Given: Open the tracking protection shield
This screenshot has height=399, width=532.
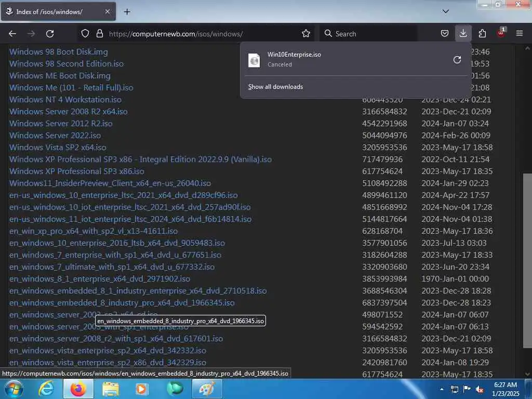Looking at the screenshot, I should (85, 34).
